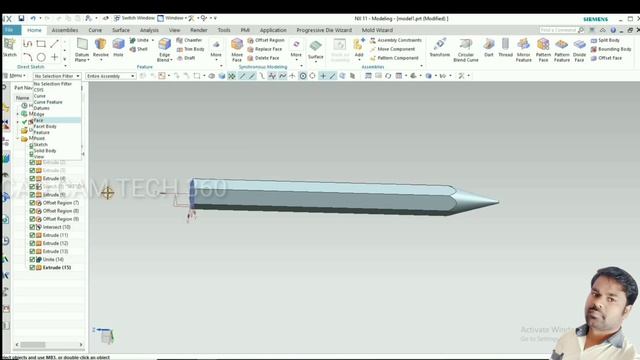Click Offset Face in the ribbon

(x=606, y=58)
